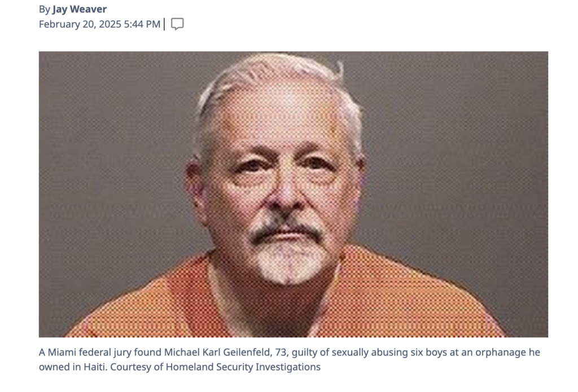Open author Jay Weaver's profile link
Viewport: 578px width, 392px height.
pyautogui.click(x=79, y=9)
